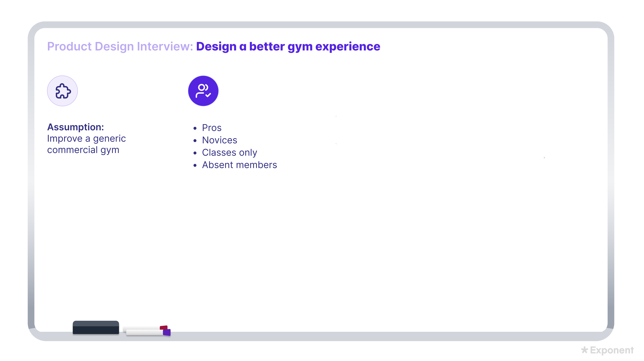Click the Design a better gym experience title

click(288, 46)
